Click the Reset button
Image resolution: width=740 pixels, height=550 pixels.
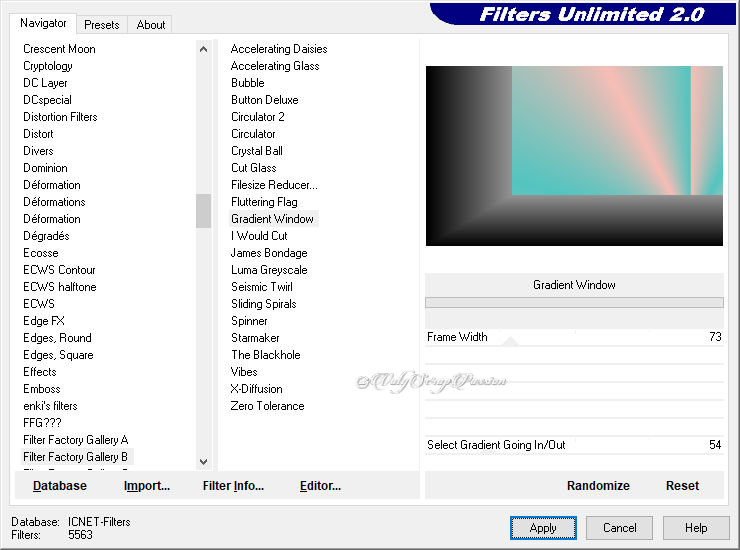click(x=682, y=486)
